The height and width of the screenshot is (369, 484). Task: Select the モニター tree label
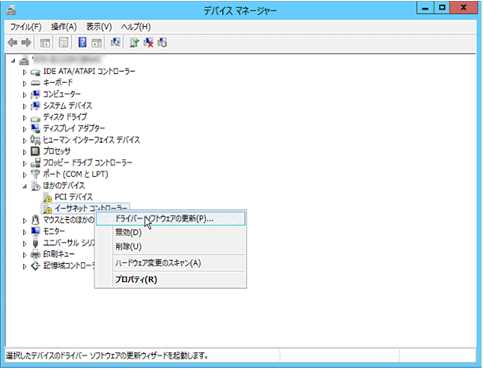coord(54,231)
